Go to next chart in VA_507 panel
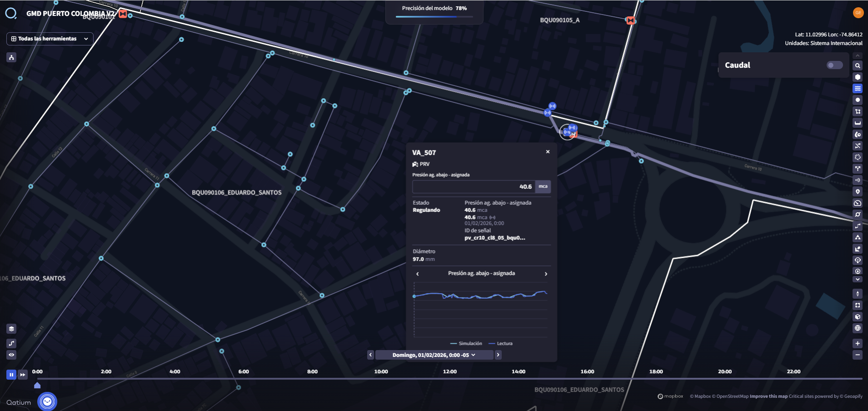Screen dimensions: 868x411 [x=546, y=274]
